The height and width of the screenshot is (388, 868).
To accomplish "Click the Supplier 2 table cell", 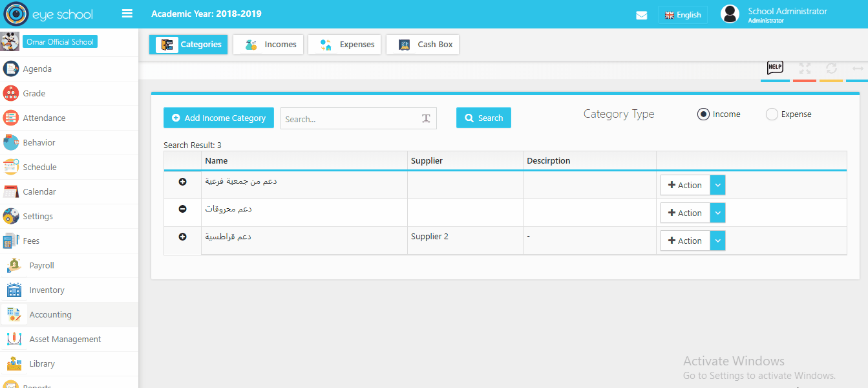I will [x=465, y=241].
